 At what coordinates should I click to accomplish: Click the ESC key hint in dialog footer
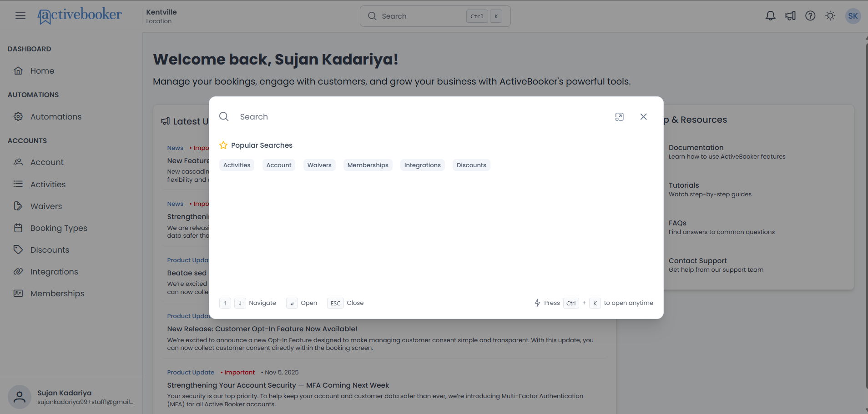click(335, 303)
